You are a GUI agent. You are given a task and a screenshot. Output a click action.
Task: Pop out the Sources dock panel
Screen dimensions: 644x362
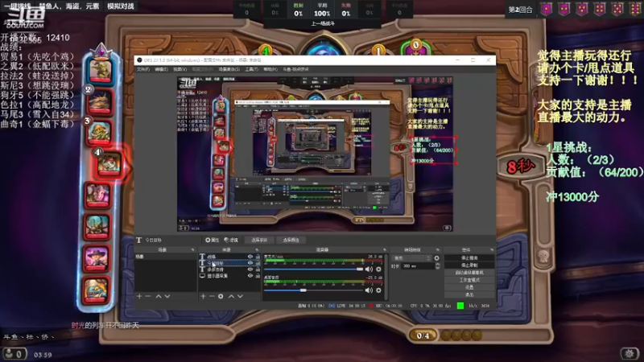click(257, 249)
